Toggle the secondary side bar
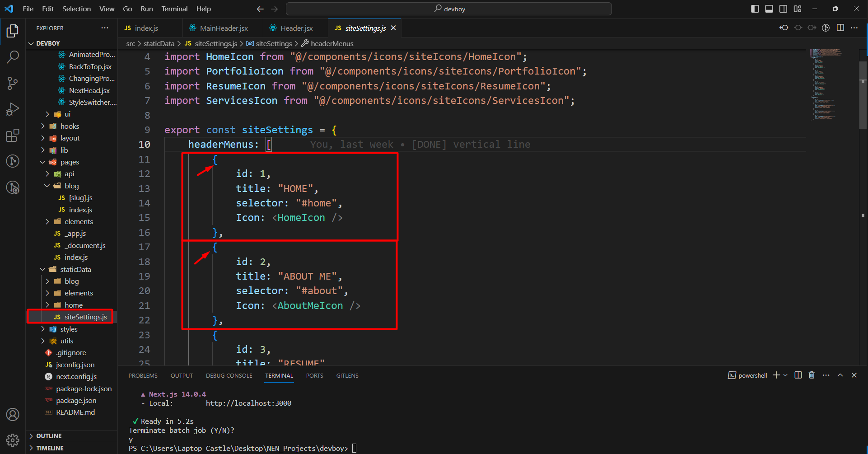 pos(783,9)
